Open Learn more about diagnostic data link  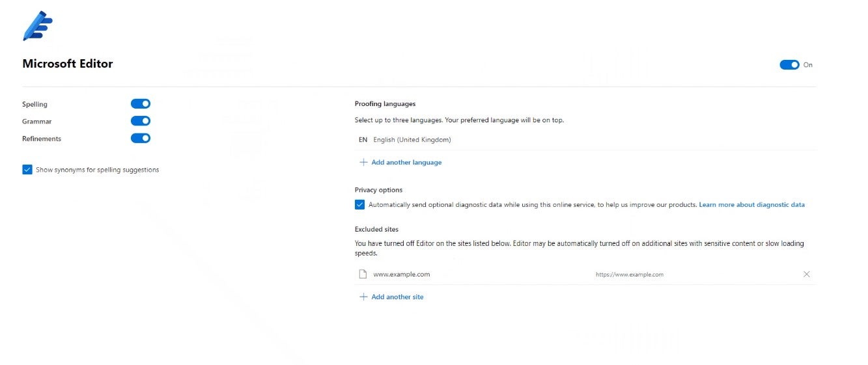751,205
